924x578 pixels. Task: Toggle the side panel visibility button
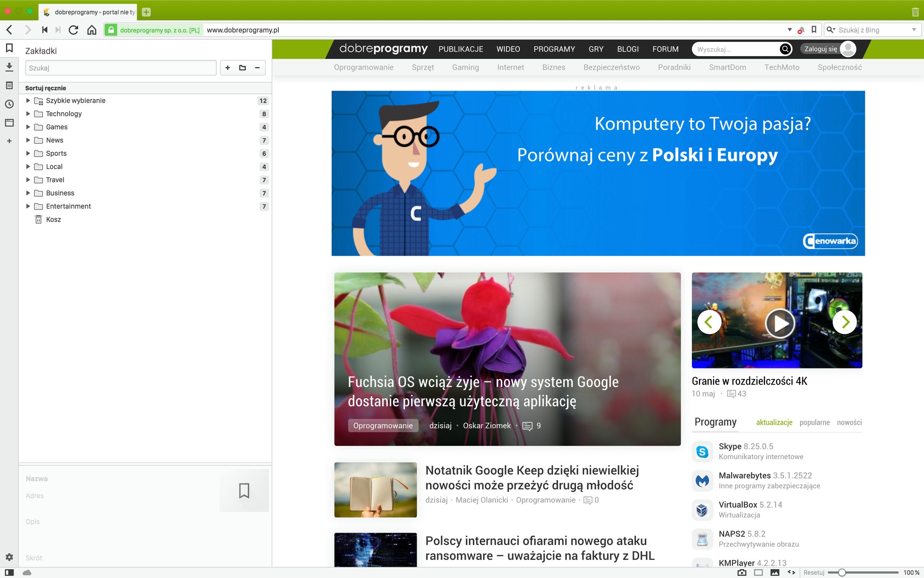[x=9, y=572]
